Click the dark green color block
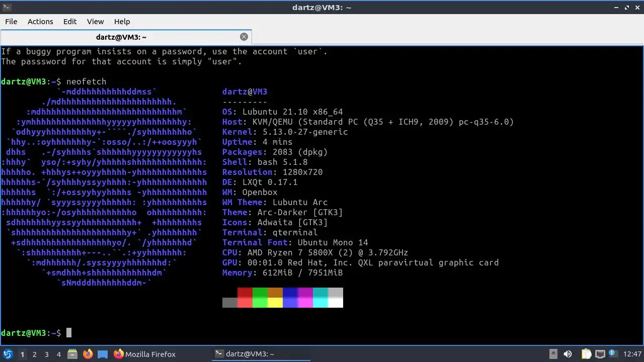The width and height of the screenshot is (644, 362). (x=260, y=293)
